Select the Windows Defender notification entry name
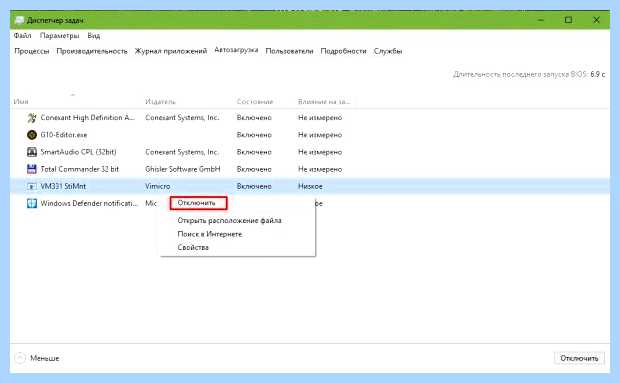This screenshot has width=620, height=383. click(89, 204)
